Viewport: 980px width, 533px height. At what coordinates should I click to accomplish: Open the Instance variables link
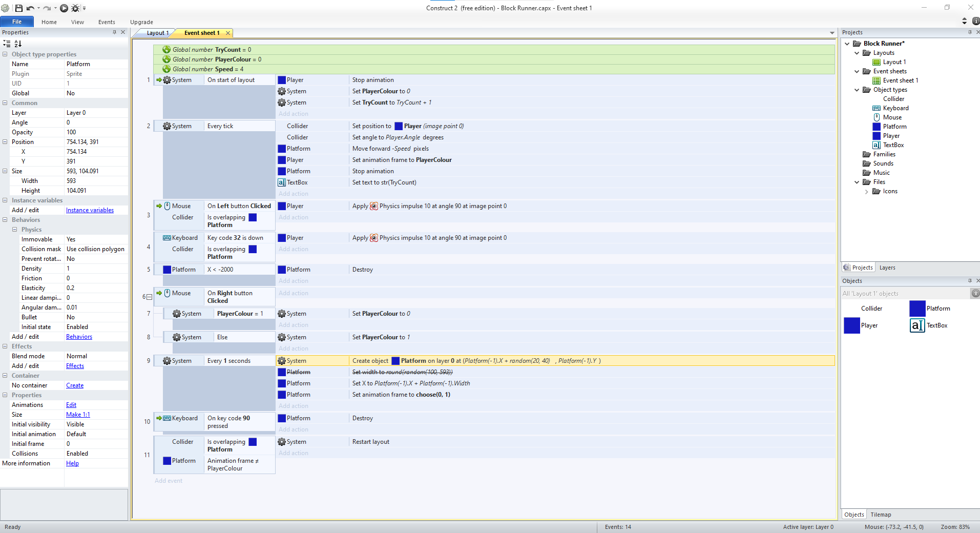coord(90,210)
